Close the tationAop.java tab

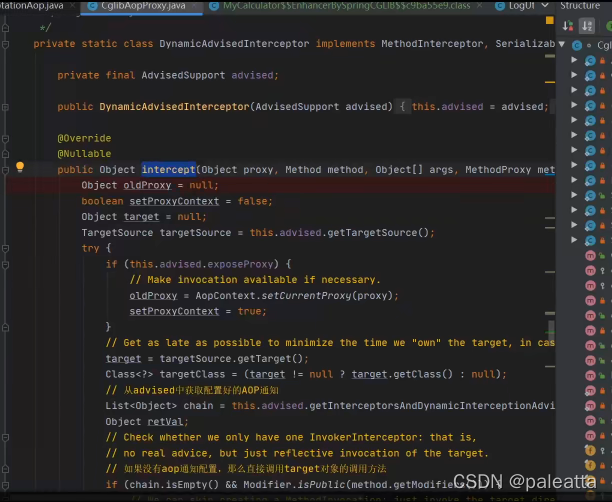[x=72, y=6]
